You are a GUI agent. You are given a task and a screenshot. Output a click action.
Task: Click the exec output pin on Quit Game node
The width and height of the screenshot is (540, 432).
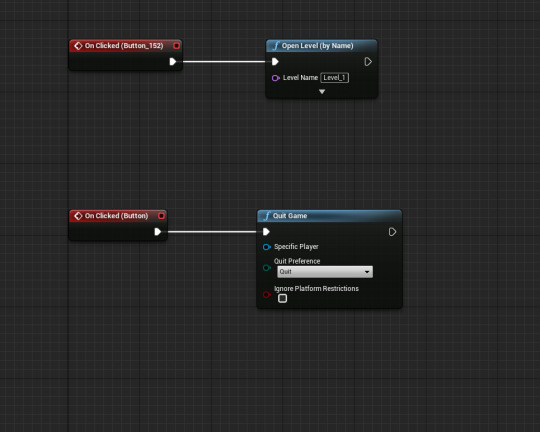[x=392, y=232]
